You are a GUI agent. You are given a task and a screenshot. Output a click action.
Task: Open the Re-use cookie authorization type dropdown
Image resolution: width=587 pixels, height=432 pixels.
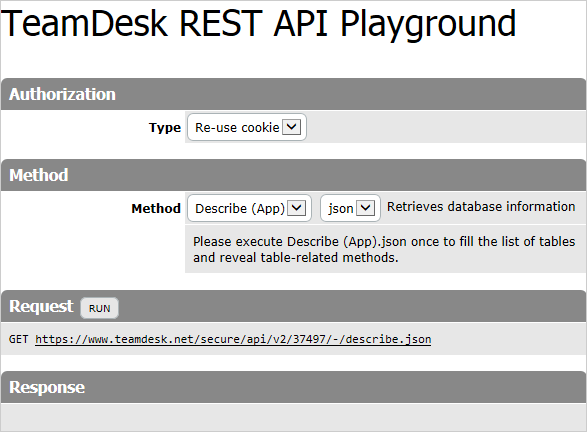tap(247, 127)
